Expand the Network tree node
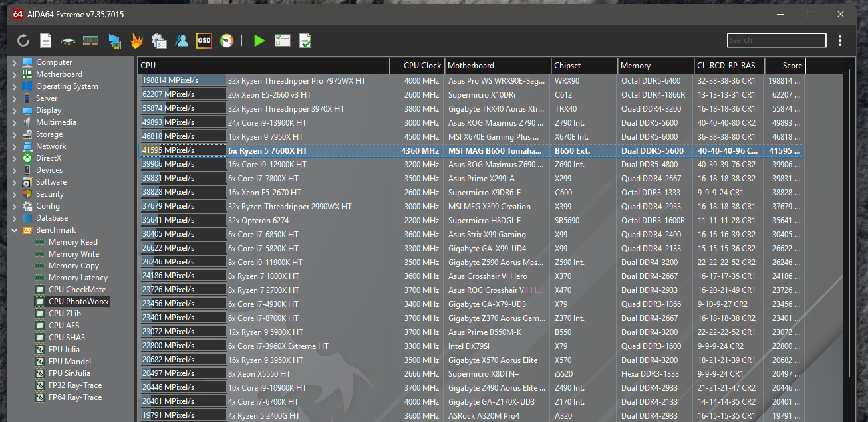 pos(15,146)
